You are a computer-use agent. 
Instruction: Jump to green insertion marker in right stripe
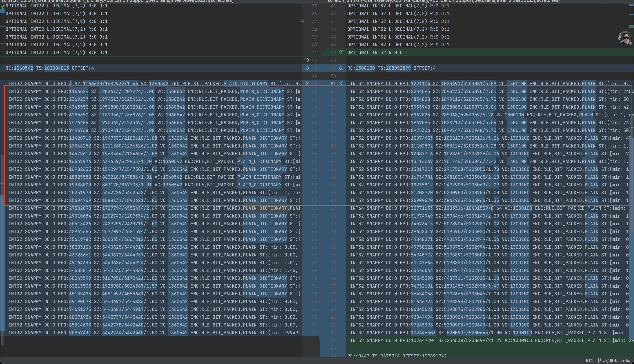[631, 27]
